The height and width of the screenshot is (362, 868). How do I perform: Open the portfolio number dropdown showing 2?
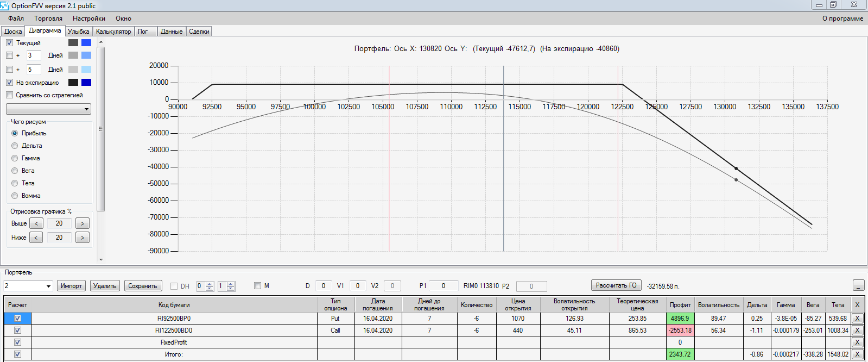28,286
